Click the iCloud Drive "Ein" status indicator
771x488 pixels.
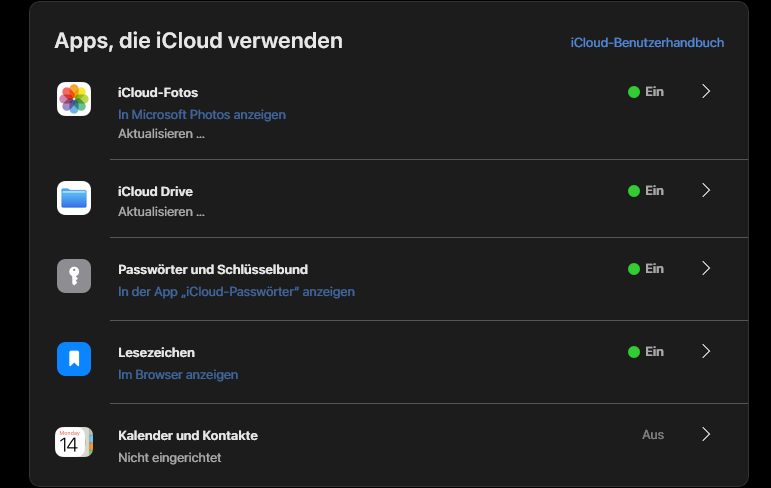(x=646, y=191)
